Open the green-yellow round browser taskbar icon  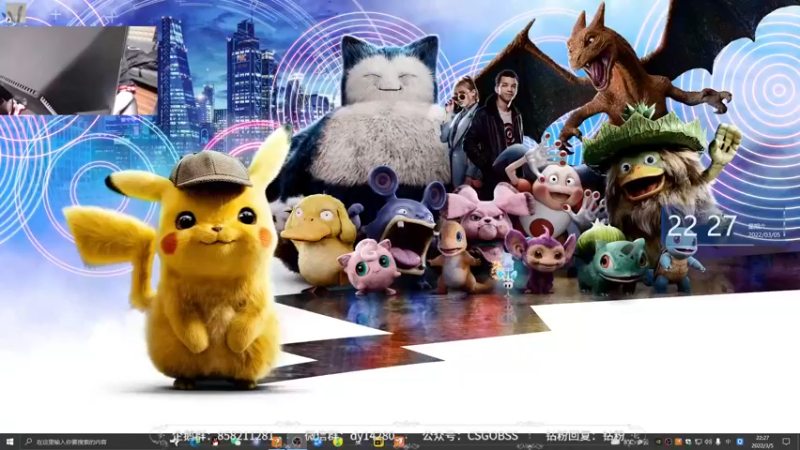point(337,442)
